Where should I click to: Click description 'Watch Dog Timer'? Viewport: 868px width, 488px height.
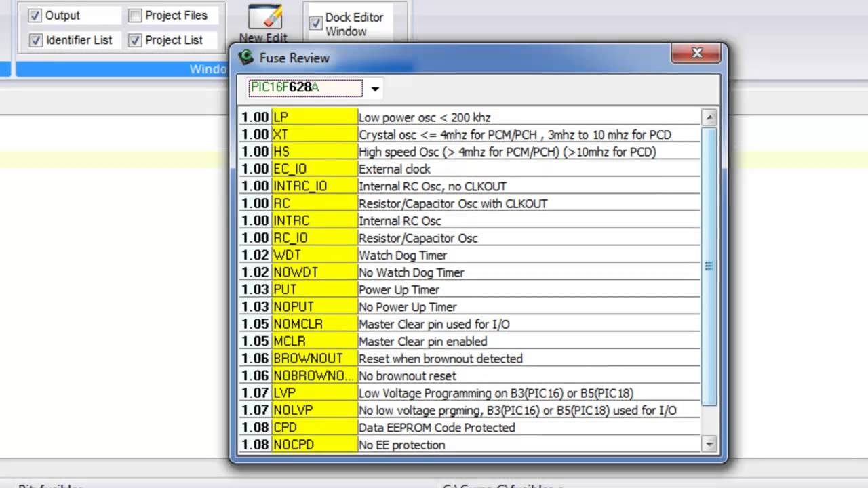pyautogui.click(x=403, y=255)
